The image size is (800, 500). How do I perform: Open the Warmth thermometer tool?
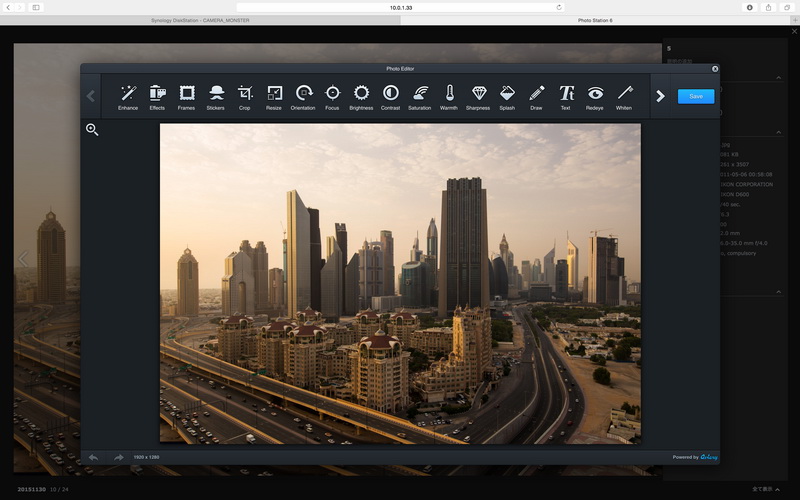449,97
